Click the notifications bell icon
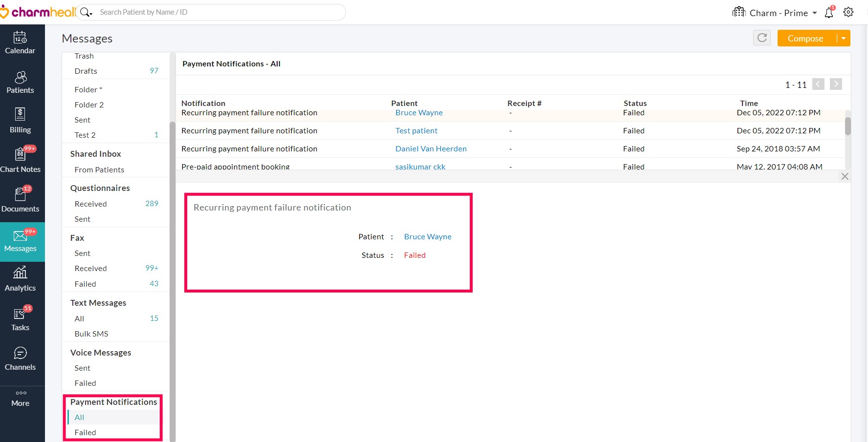Screen dimensions: 868x442 pyautogui.click(x=829, y=13)
